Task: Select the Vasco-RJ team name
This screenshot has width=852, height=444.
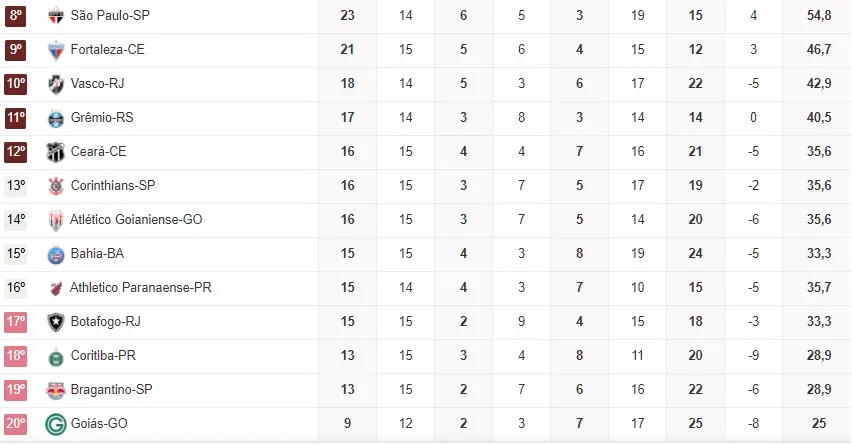Action: [x=98, y=84]
